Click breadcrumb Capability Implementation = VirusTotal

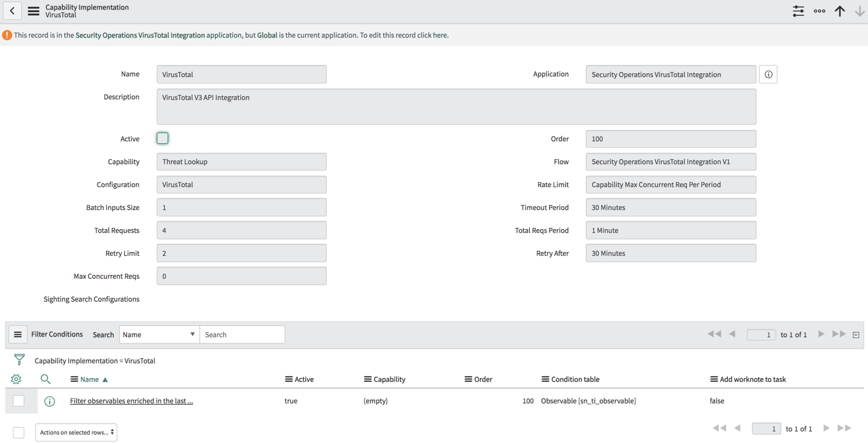(x=95, y=361)
